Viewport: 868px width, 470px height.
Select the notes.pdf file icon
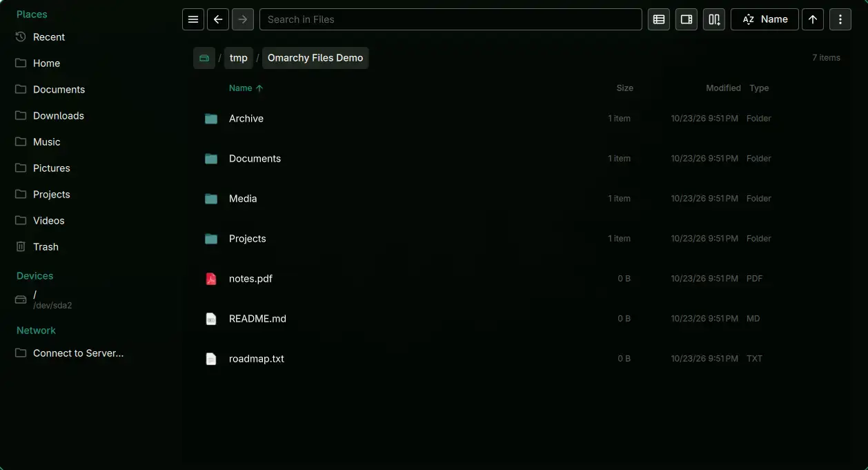(211, 279)
